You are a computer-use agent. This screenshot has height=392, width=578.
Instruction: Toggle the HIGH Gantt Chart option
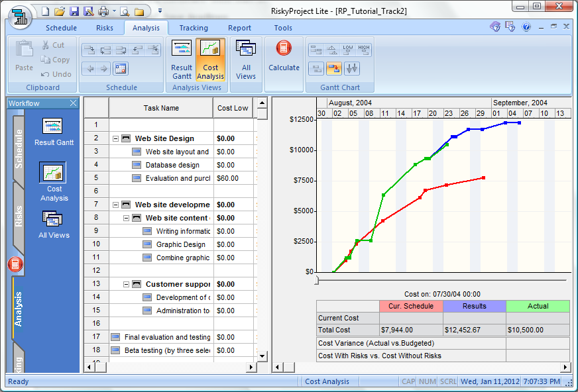coord(364,50)
